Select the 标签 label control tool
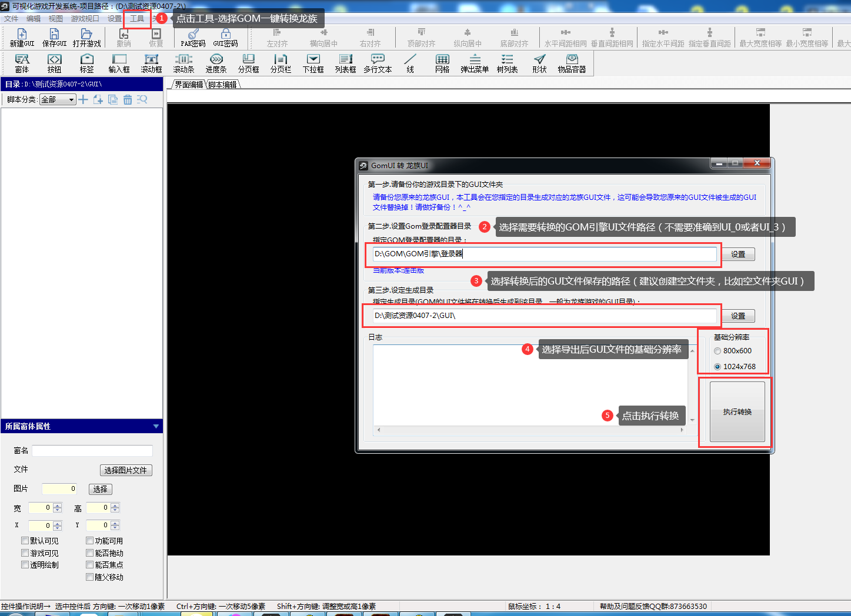The width and height of the screenshot is (851, 616). click(86, 63)
